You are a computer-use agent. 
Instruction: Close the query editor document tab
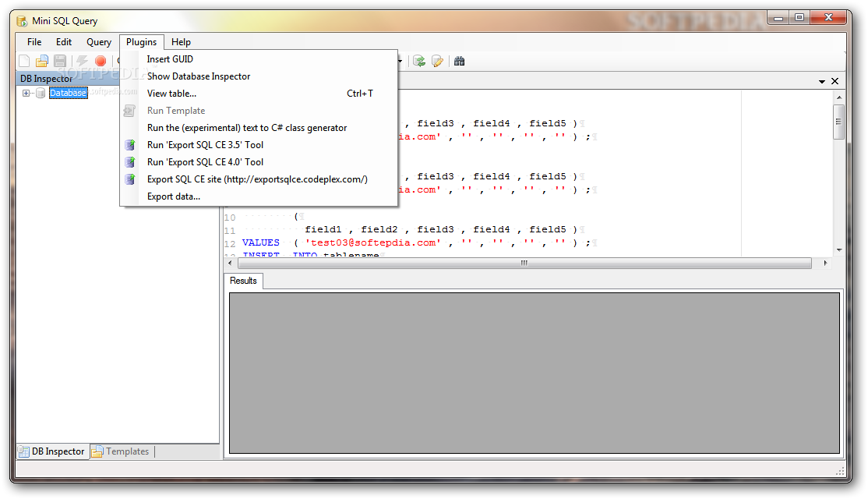(x=834, y=81)
